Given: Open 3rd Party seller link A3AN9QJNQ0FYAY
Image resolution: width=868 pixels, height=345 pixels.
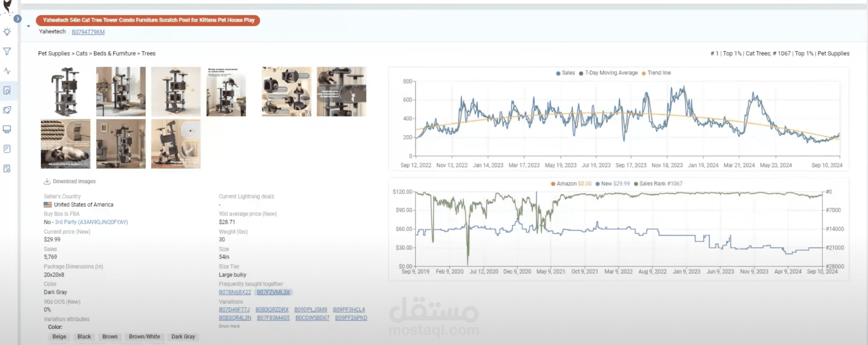Looking at the screenshot, I should click(x=91, y=222).
